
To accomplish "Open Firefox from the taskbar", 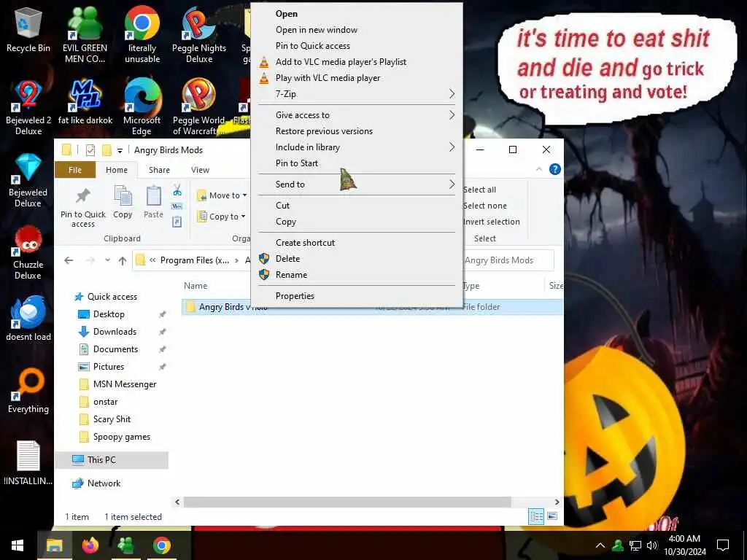I will click(x=90, y=545).
